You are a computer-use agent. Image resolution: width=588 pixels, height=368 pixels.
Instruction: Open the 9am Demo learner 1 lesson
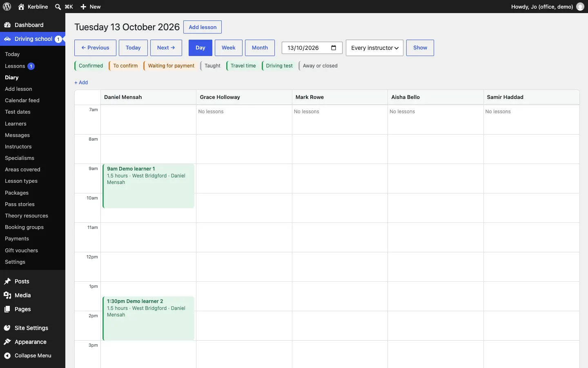[149, 186]
